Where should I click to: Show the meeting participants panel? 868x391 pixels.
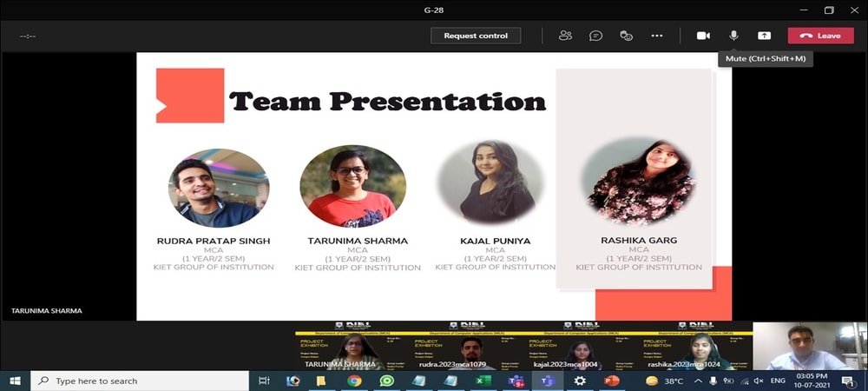tap(566, 36)
